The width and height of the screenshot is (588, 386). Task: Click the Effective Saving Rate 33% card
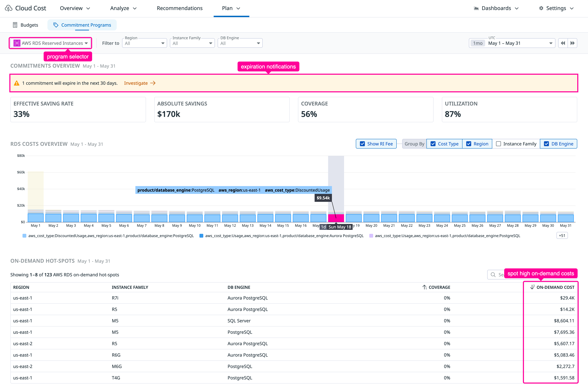point(78,110)
